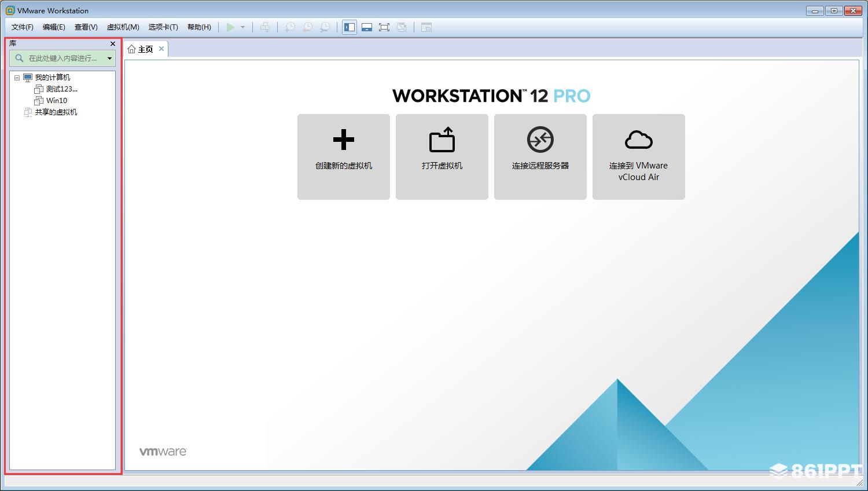Select 共享的虚拟机 in the library
This screenshot has width=868, height=491.
click(x=56, y=112)
